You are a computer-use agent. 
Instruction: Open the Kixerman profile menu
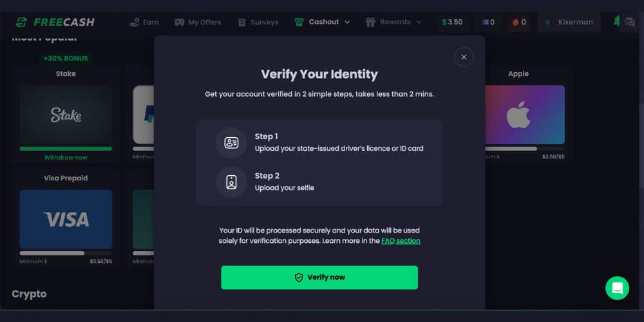coord(569,22)
